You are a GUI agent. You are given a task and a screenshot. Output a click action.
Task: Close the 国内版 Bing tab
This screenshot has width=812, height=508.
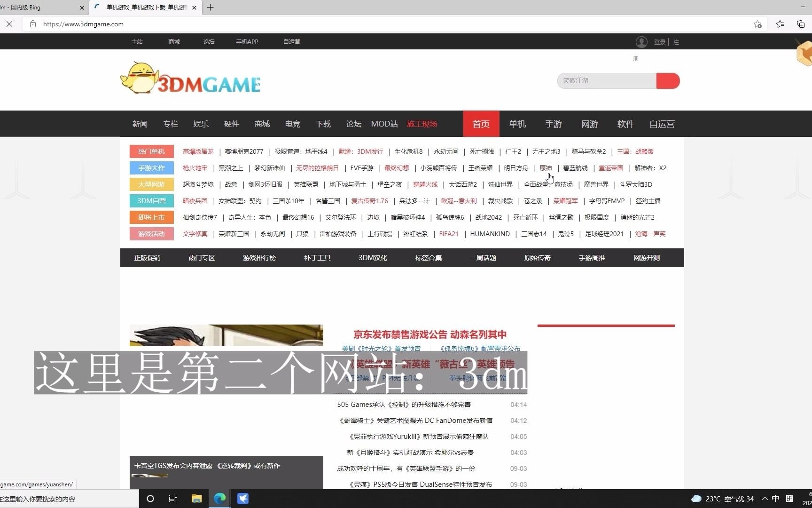[x=82, y=8]
